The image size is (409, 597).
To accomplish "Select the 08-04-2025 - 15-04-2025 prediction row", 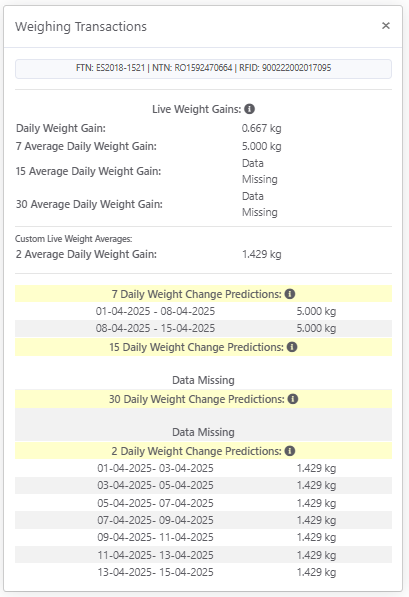I will (203, 329).
